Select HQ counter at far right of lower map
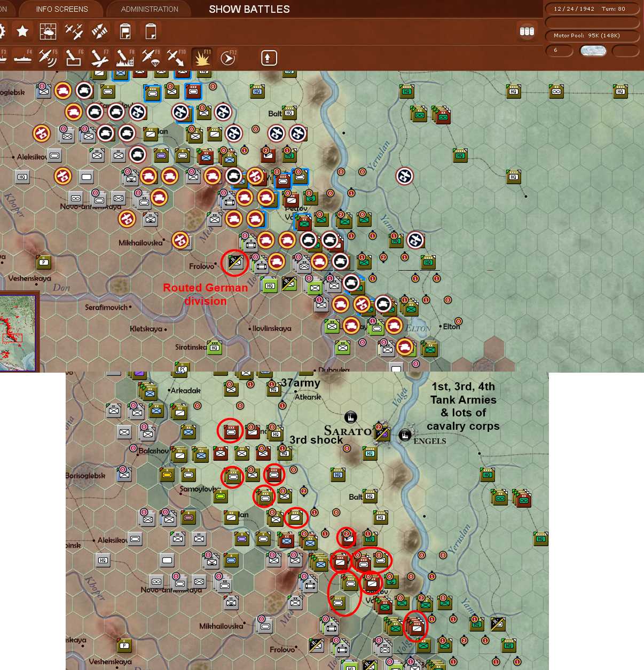Image resolution: width=644 pixels, height=670 pixels. [x=541, y=539]
